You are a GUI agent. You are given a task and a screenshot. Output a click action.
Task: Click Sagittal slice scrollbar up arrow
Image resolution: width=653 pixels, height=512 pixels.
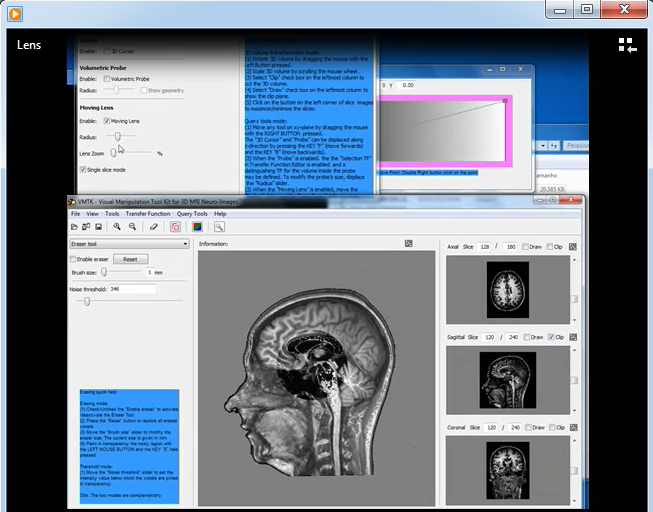click(x=575, y=350)
